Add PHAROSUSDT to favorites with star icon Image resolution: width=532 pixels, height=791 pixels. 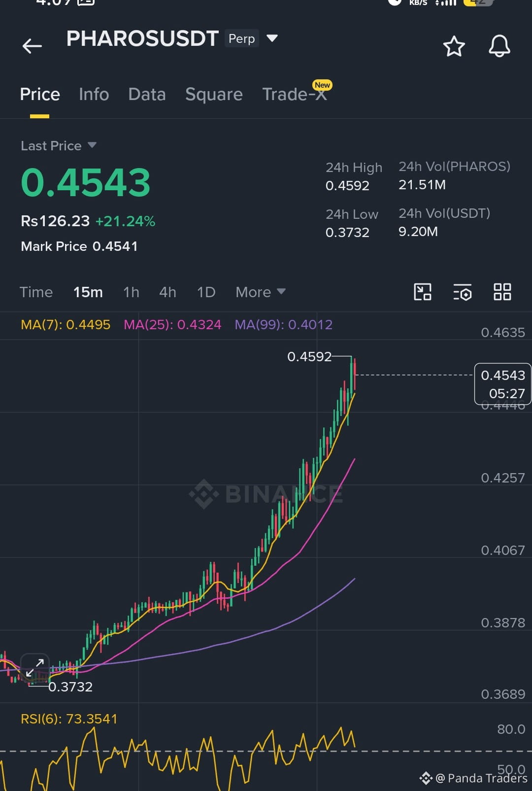point(454,46)
